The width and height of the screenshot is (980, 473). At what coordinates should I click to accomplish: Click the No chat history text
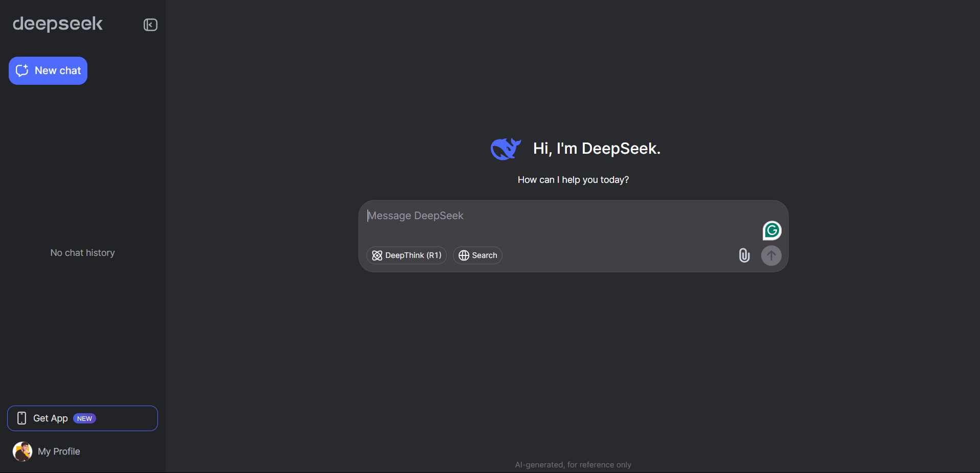(82, 252)
